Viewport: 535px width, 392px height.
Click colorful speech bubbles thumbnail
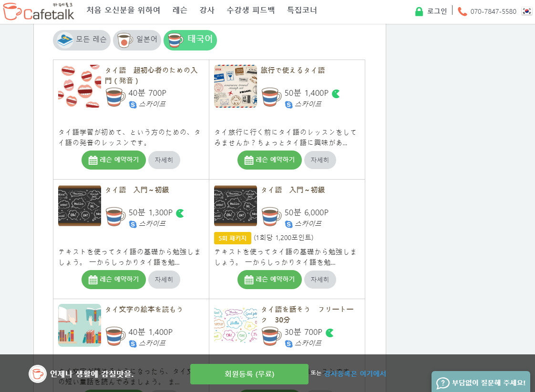point(236,325)
